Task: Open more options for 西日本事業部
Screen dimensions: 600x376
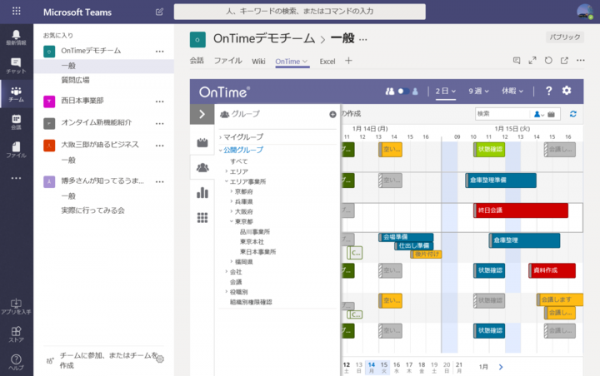Action: (160, 101)
